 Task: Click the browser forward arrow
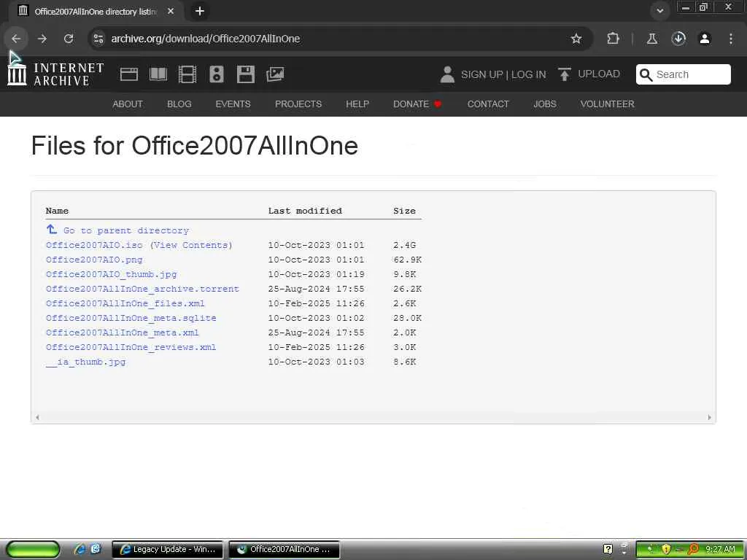(42, 39)
